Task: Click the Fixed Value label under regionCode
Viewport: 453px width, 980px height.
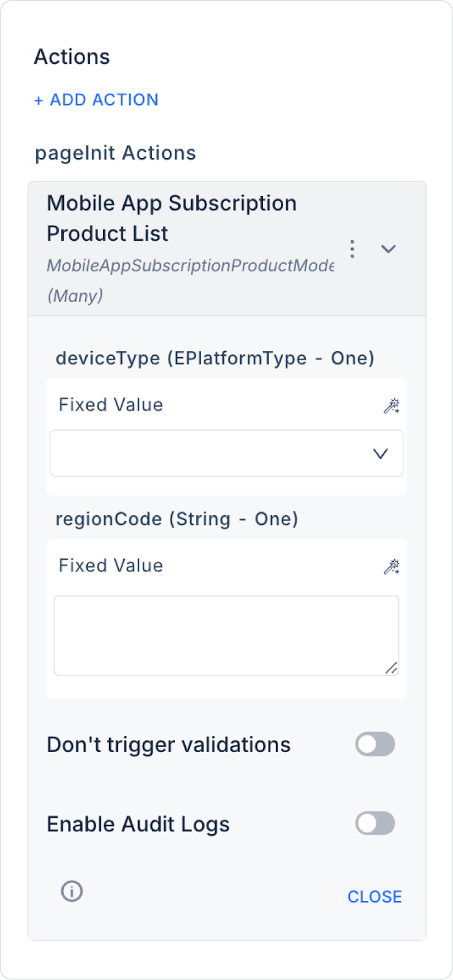Action: click(x=111, y=565)
